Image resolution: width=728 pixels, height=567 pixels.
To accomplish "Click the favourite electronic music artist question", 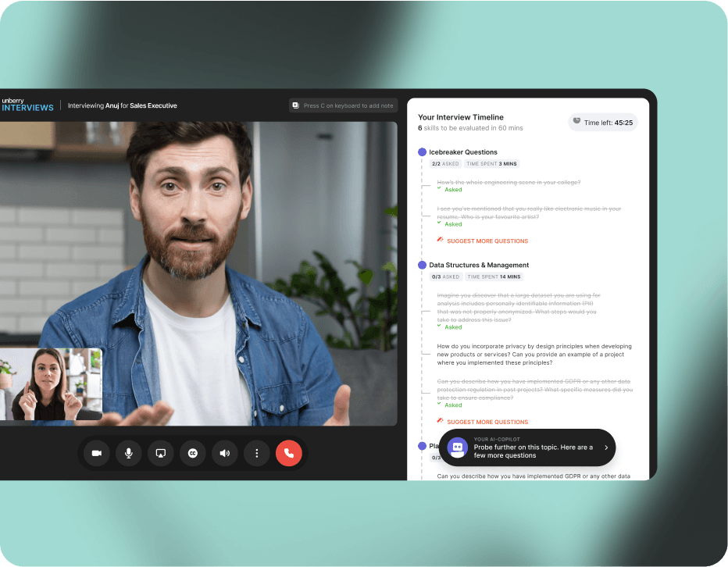I will coord(529,213).
